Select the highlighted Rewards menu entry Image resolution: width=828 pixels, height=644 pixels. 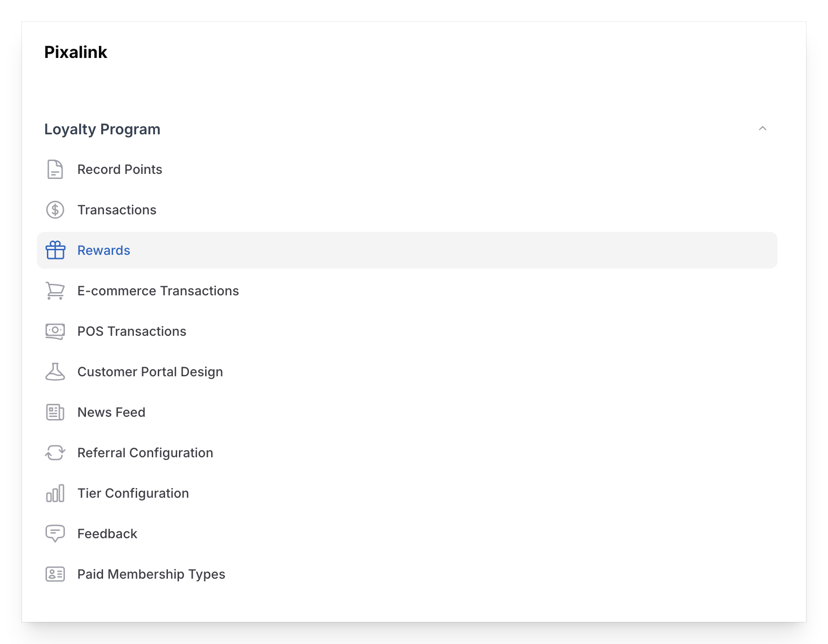click(103, 250)
